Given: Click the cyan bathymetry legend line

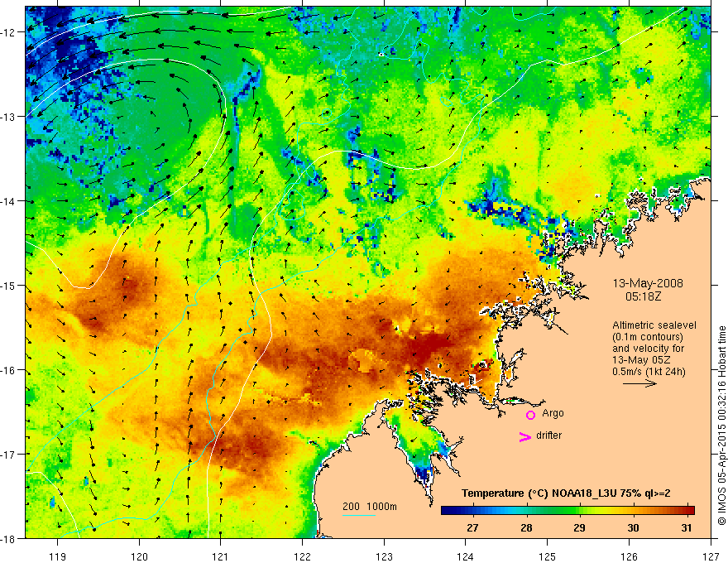Looking at the screenshot, I should [359, 515].
